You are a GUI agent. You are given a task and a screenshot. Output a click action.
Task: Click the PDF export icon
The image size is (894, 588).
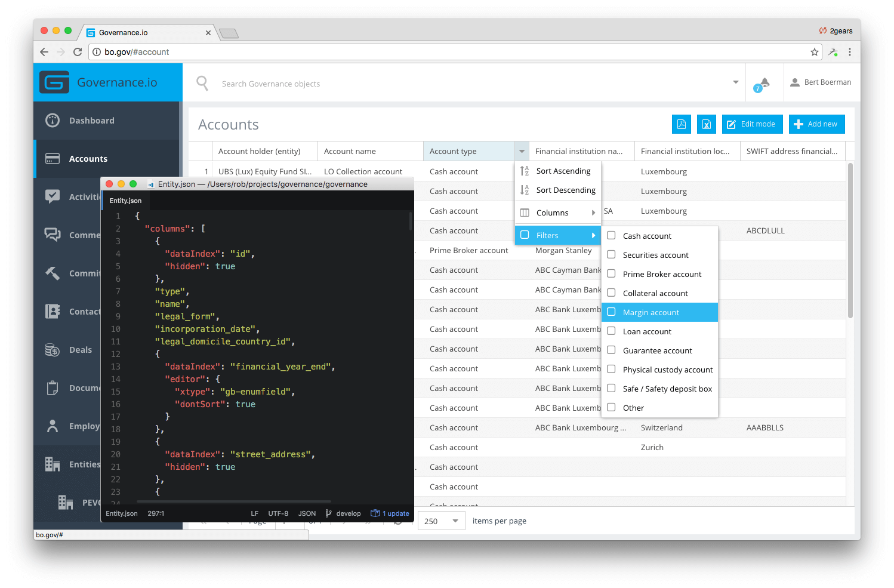pyautogui.click(x=681, y=124)
